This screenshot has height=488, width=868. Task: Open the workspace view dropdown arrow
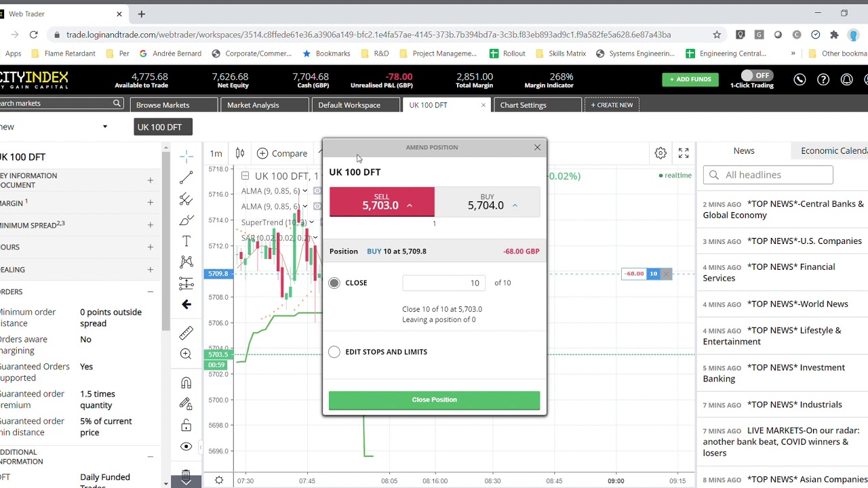104,127
